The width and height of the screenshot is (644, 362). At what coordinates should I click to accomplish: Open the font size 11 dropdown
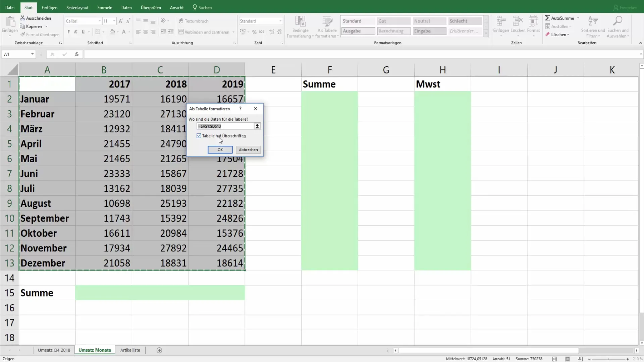point(114,21)
